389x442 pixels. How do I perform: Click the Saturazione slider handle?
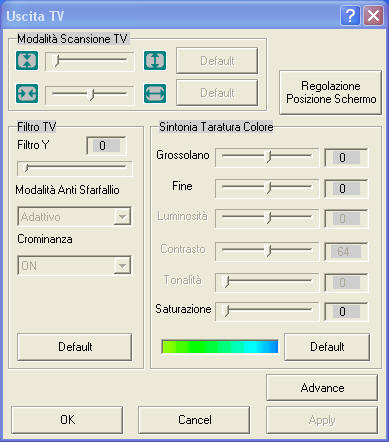[x=227, y=310]
